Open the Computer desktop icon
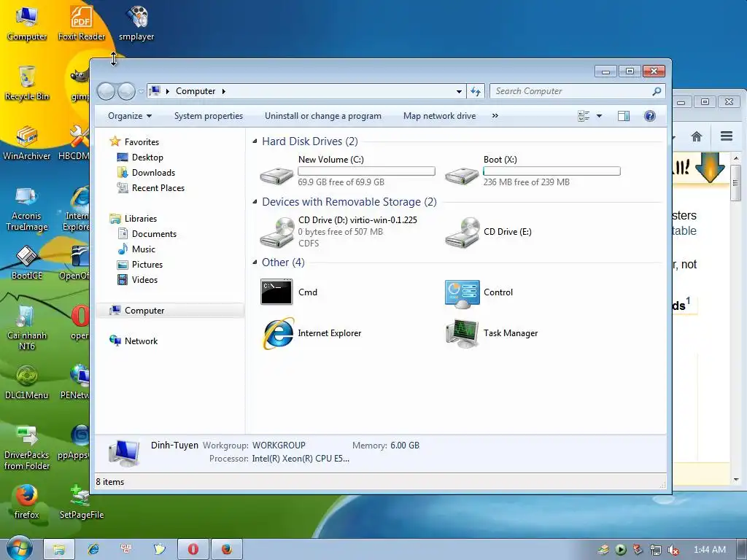Viewport: 747px width, 560px height. coord(27,23)
